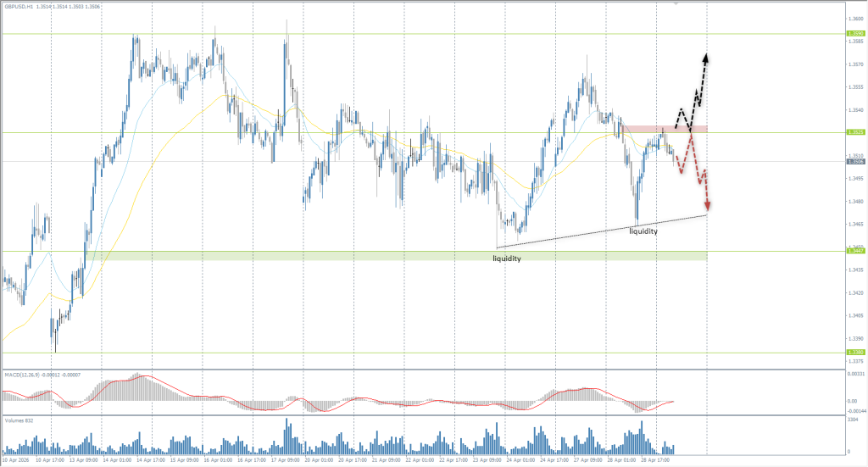
Task: Click the 17 Apr 09:00 time axis label
Action: [285, 460]
